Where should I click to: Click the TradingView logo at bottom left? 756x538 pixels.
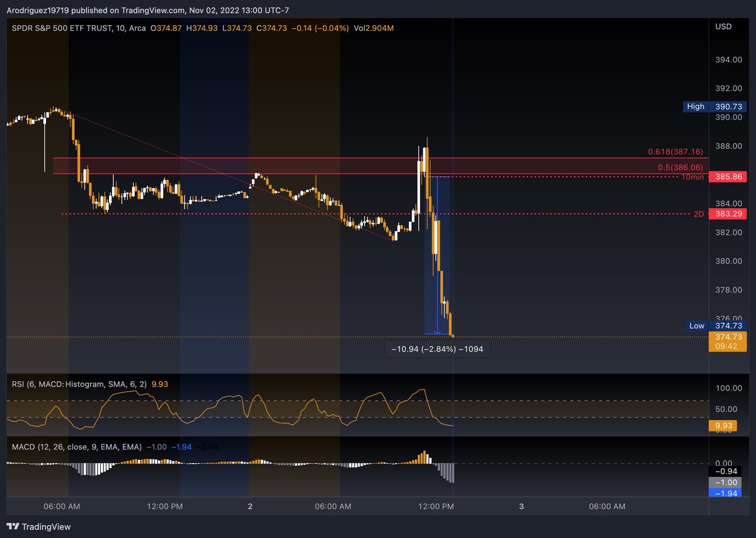(x=39, y=527)
